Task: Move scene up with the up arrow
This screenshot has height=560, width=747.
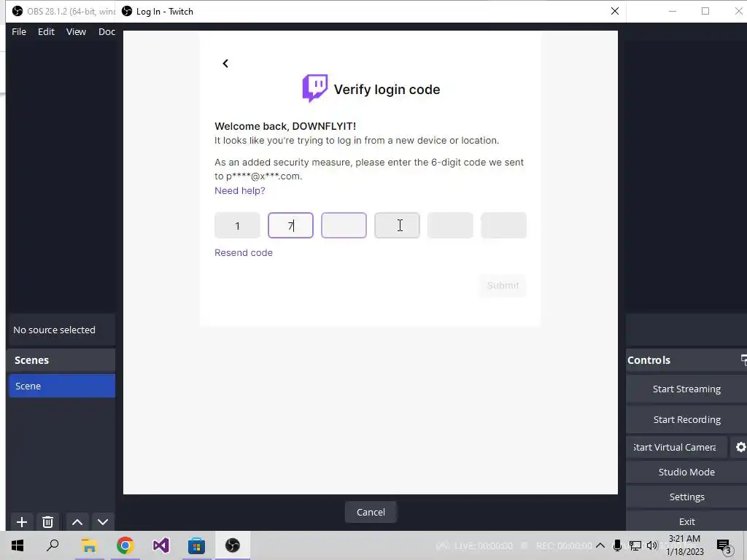Action: click(x=77, y=522)
